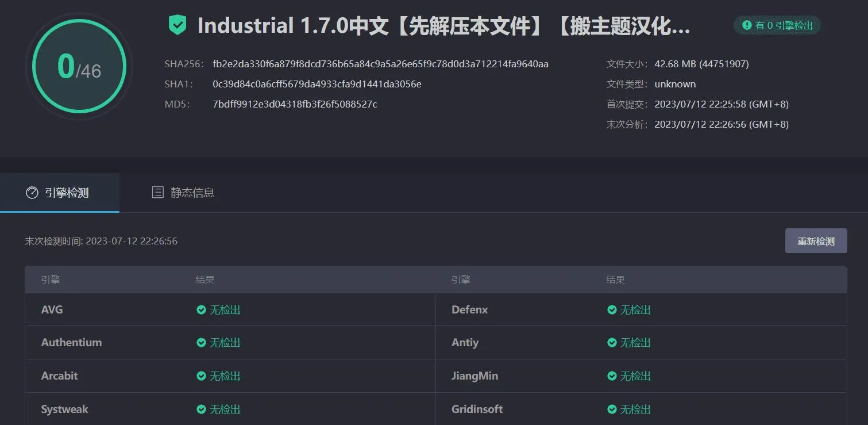This screenshot has width=868, height=425.
Task: Click the check icon in Systweak row
Action: click(x=201, y=409)
